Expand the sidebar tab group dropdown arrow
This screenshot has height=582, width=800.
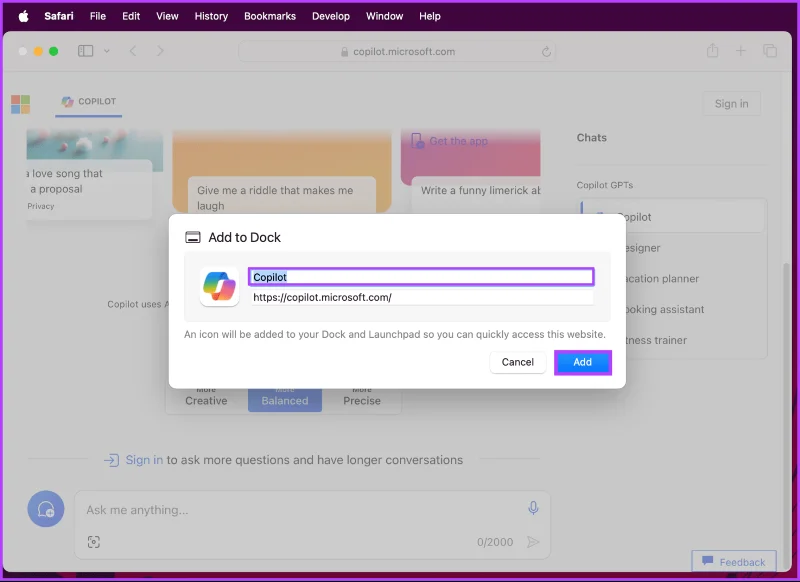(x=107, y=51)
